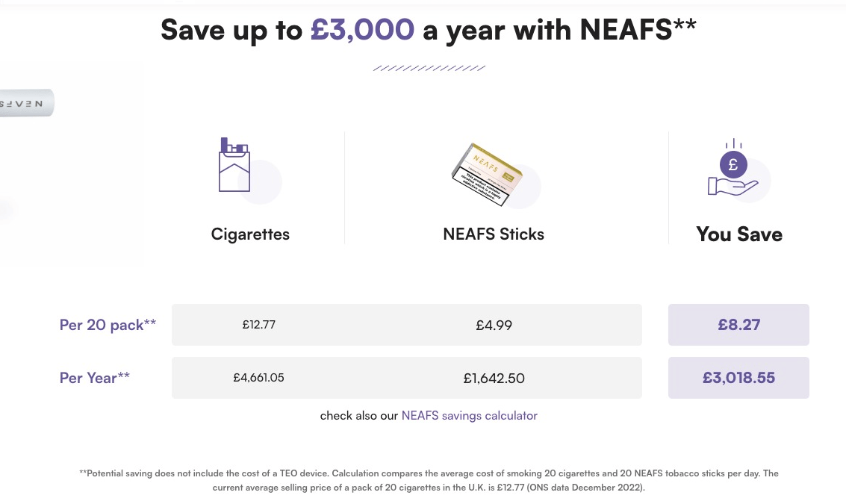Select the Cigarettes column heading
This screenshot has height=504, width=846.
click(x=250, y=234)
